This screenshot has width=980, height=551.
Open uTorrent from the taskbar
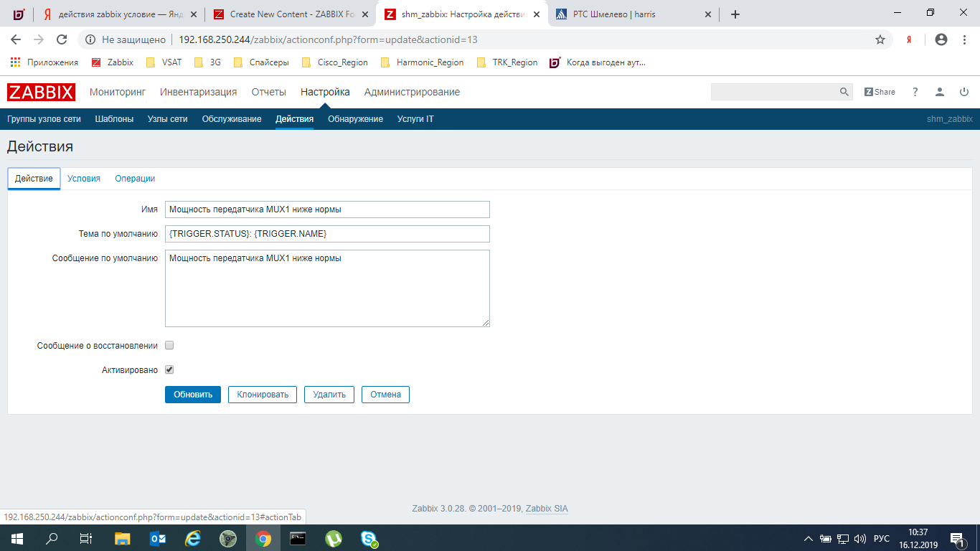tap(334, 538)
